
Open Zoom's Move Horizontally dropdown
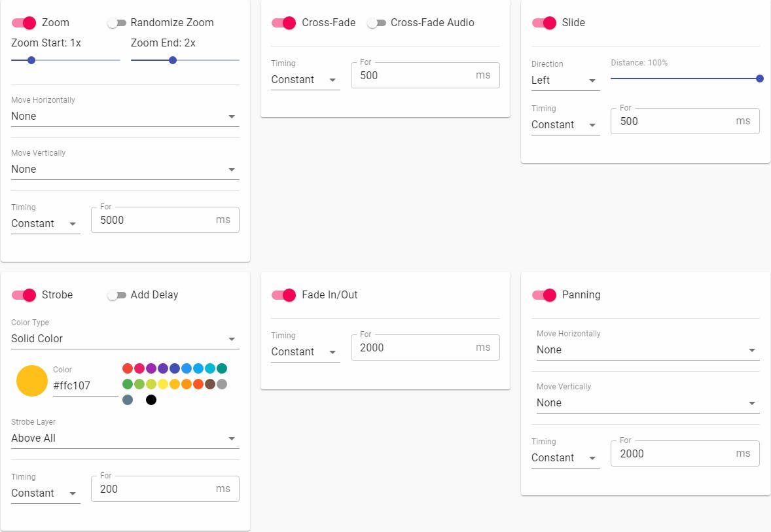pos(124,116)
